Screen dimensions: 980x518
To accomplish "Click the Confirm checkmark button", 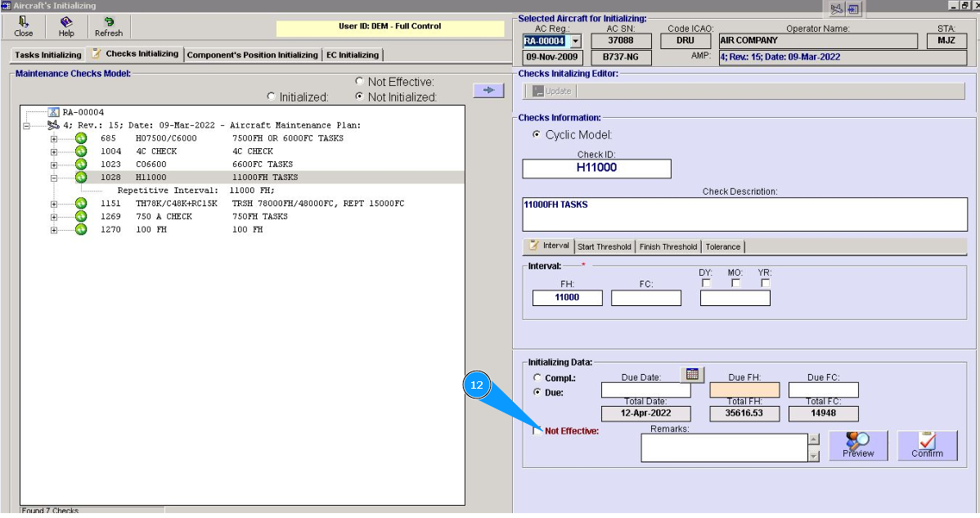I will [x=927, y=445].
